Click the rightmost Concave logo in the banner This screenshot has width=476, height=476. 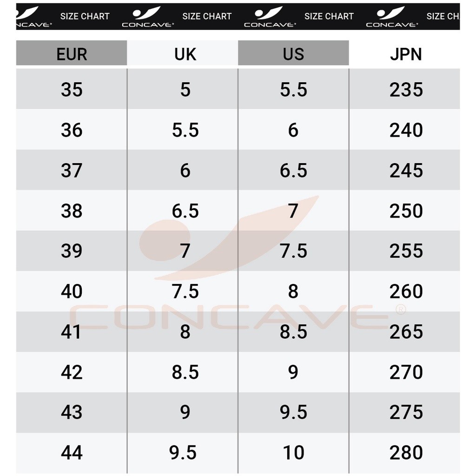(x=392, y=17)
